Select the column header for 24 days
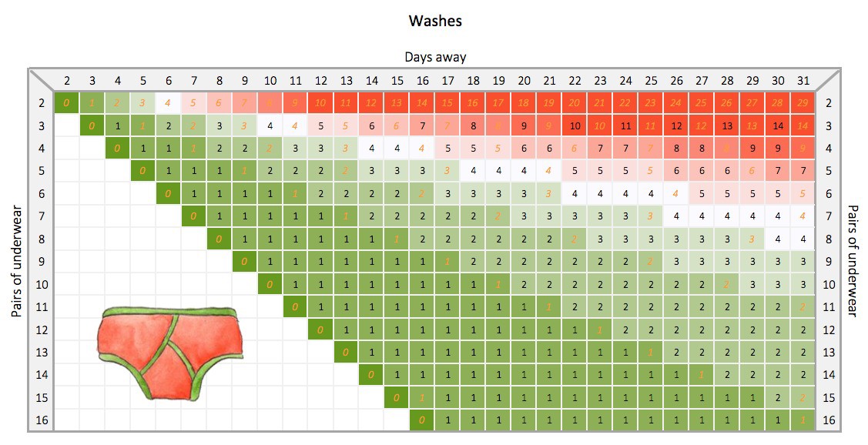Image resolution: width=868 pixels, height=445 pixels. (x=625, y=81)
